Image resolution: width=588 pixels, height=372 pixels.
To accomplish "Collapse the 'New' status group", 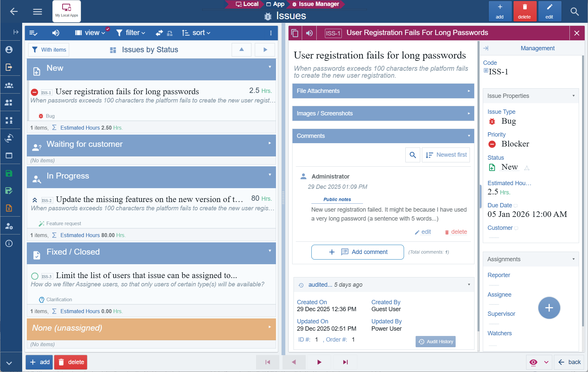I will click(270, 67).
